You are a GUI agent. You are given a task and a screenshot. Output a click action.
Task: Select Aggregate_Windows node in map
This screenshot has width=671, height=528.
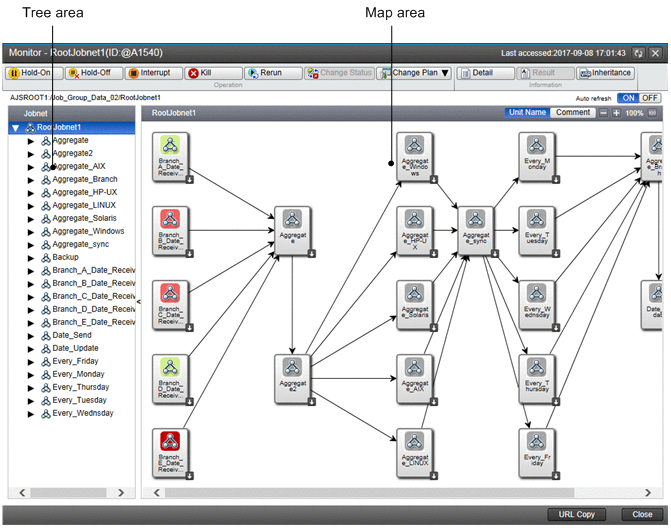(x=415, y=157)
